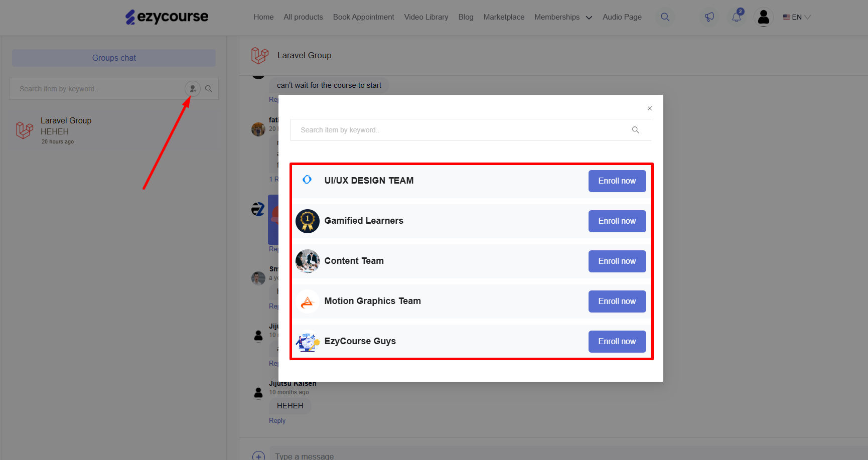Go to Home page
The width and height of the screenshot is (868, 460).
click(x=263, y=17)
